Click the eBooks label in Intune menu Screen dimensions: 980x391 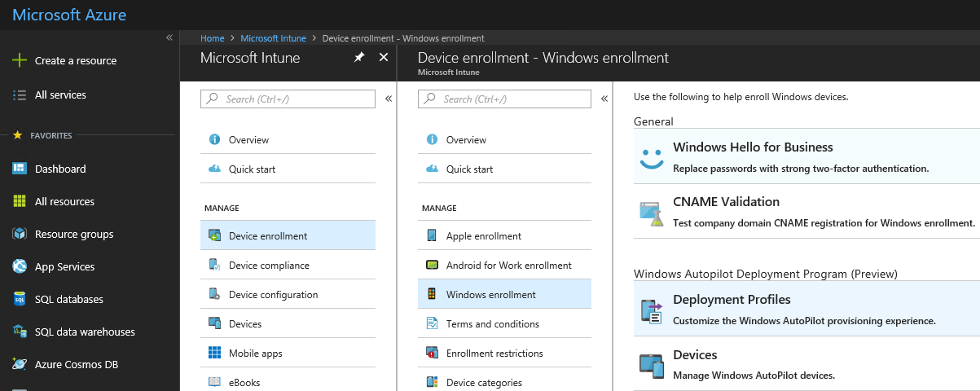click(x=244, y=382)
